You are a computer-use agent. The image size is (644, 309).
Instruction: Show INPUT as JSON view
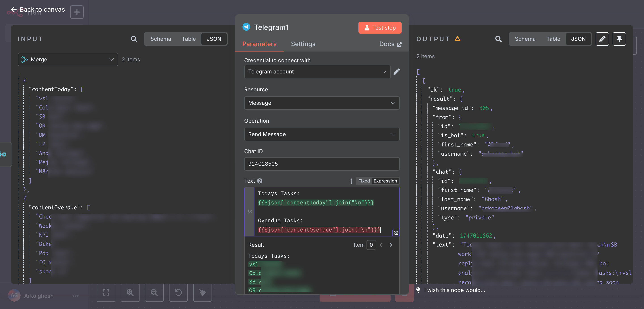coord(214,39)
